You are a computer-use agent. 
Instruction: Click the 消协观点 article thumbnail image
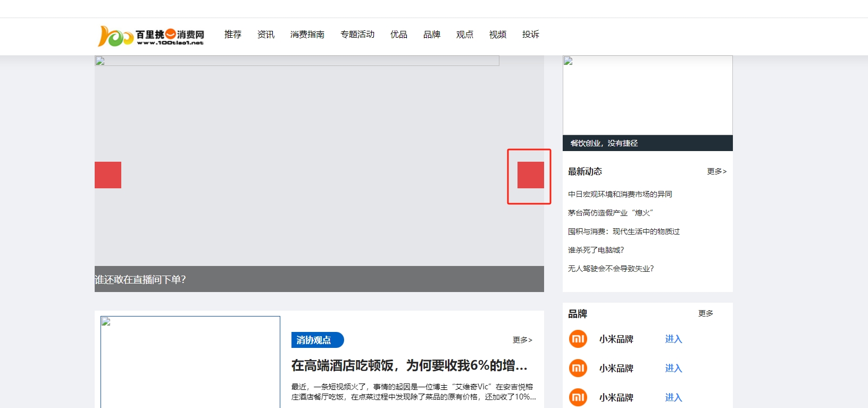click(190, 362)
